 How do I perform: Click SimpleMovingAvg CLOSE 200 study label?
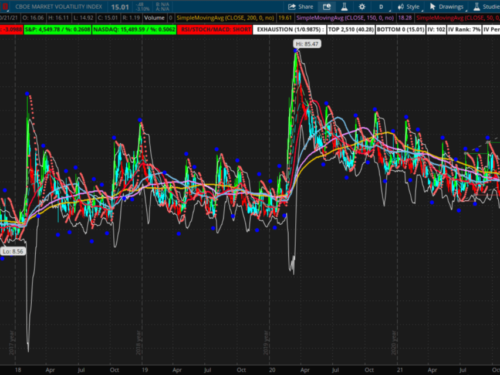coord(225,18)
